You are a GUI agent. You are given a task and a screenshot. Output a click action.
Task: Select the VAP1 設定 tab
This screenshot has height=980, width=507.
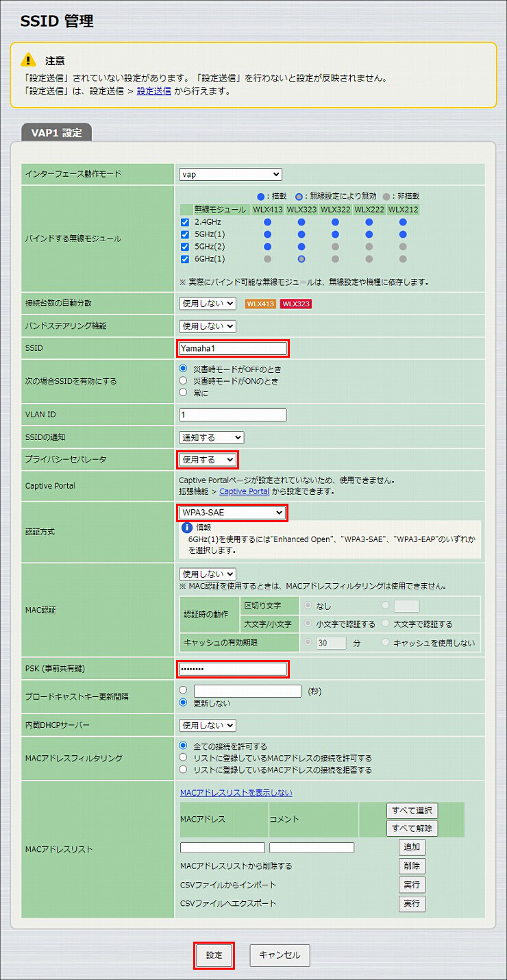pos(56,133)
